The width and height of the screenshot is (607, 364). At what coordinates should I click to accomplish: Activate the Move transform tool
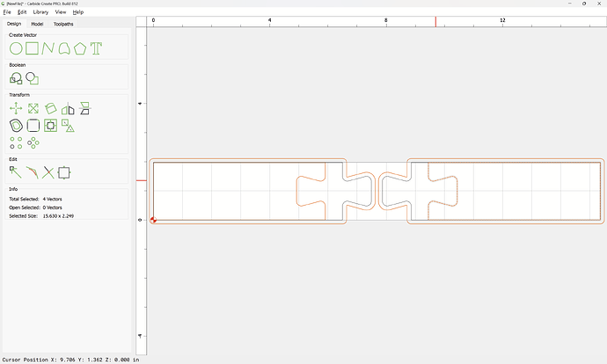point(16,109)
